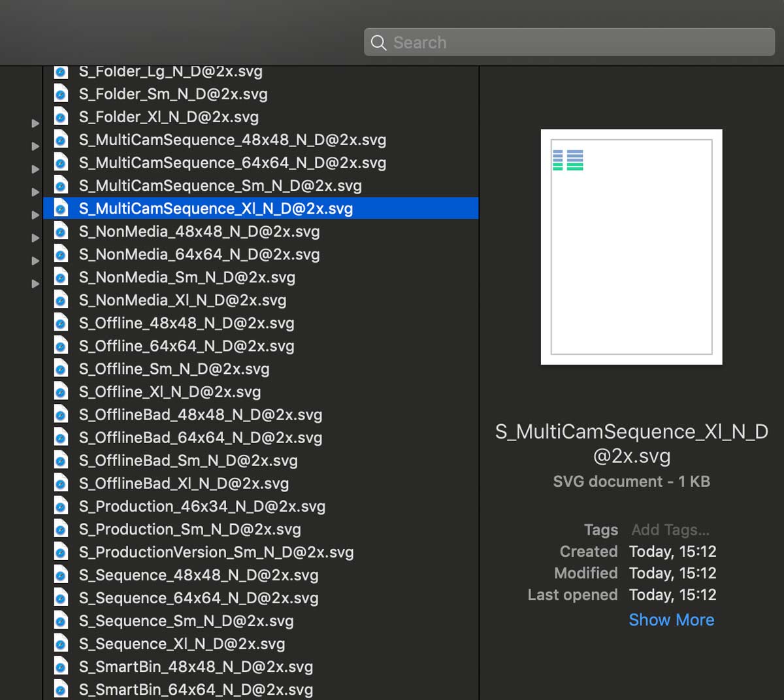Click file icon of S_Sequence_Sm_N_D@2x.svg
The width and height of the screenshot is (784, 700).
(x=61, y=621)
